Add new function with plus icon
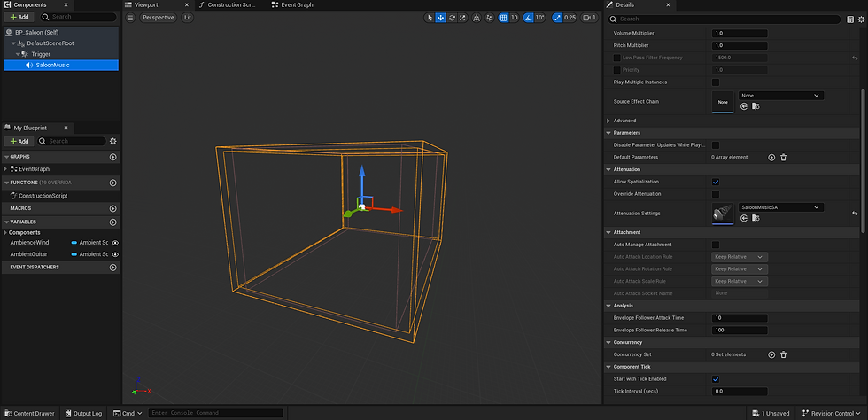This screenshot has height=420, width=868. pos(113,183)
